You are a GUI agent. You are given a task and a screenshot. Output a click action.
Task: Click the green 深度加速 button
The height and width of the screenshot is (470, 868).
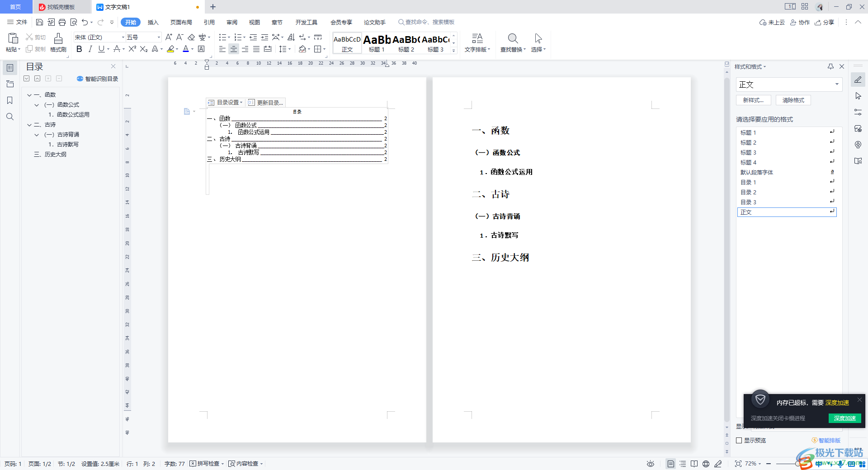click(x=845, y=418)
